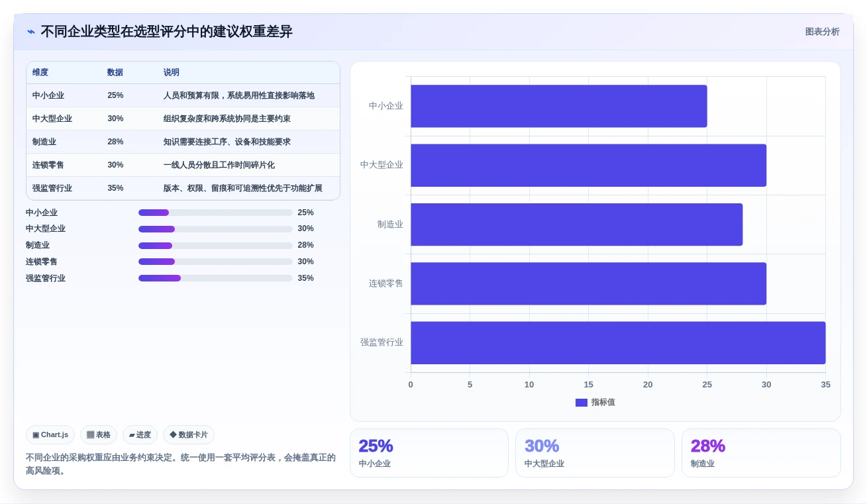Select the 数据卡片 tag chip

(189, 434)
